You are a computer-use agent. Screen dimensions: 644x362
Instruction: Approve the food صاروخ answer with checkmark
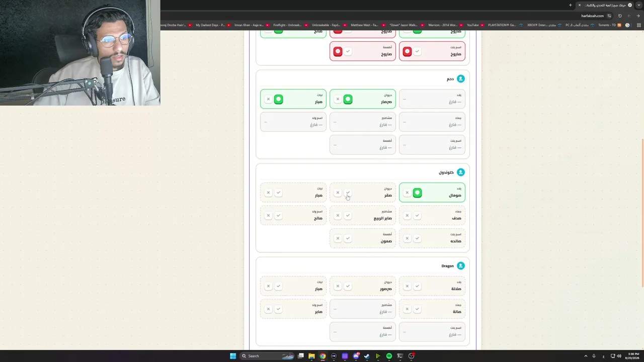[x=348, y=51]
